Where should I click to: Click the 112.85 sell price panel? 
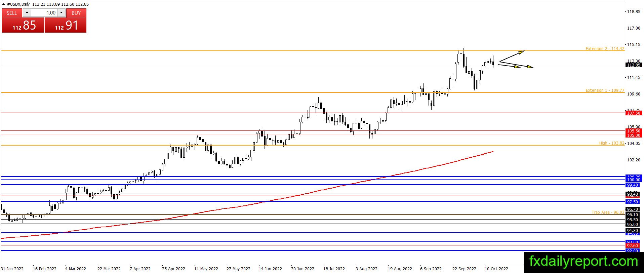23,25
